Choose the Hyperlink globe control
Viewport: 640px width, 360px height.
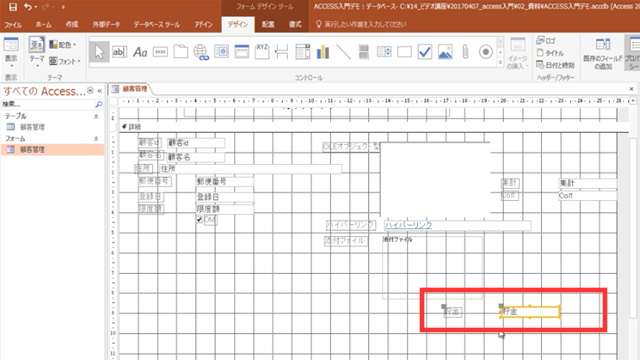click(x=201, y=52)
